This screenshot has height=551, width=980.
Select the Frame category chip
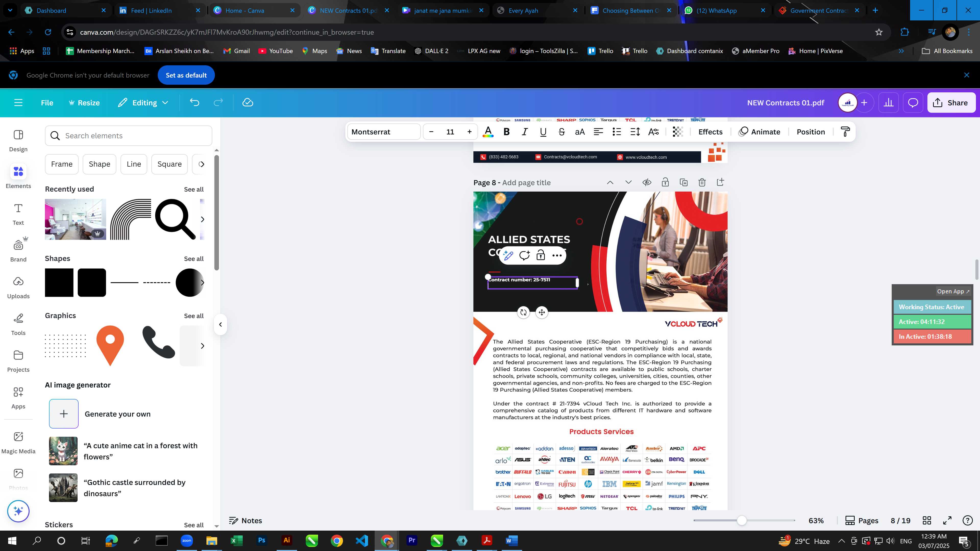coord(62,164)
